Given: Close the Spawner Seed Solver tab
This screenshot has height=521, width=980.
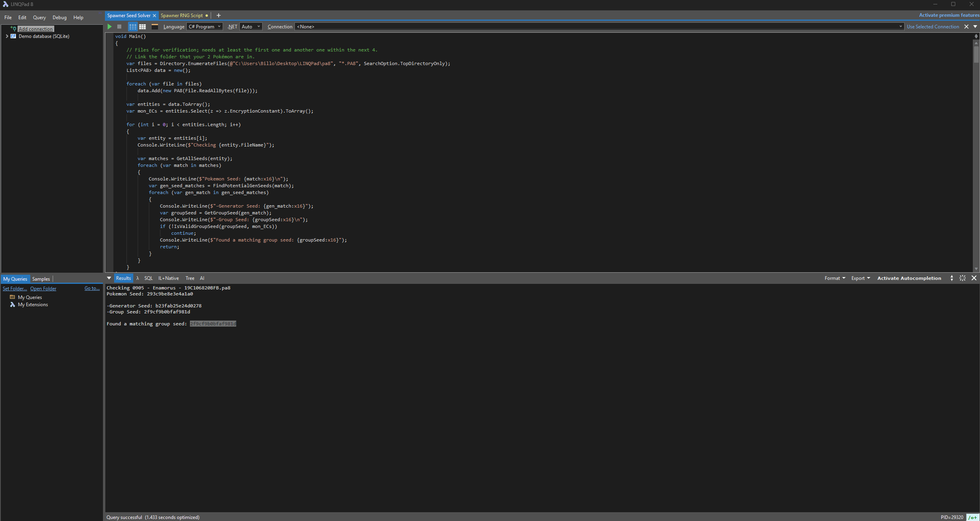Looking at the screenshot, I should (154, 16).
